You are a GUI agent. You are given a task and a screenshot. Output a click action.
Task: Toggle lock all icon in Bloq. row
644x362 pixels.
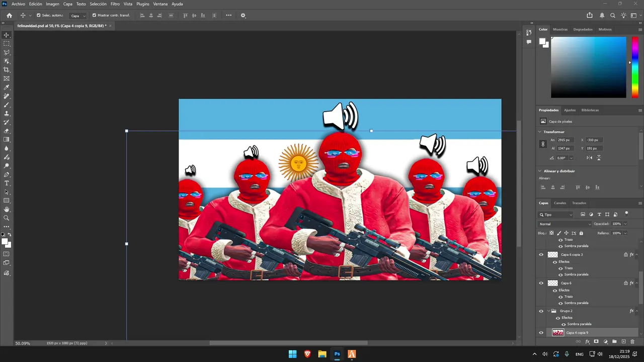click(581, 233)
